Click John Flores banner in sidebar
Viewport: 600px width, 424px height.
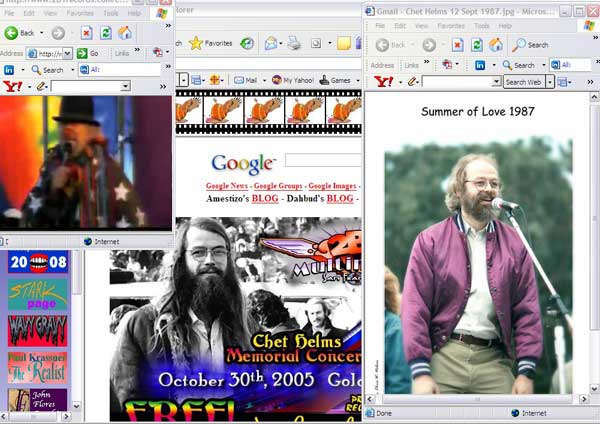pos(38,400)
